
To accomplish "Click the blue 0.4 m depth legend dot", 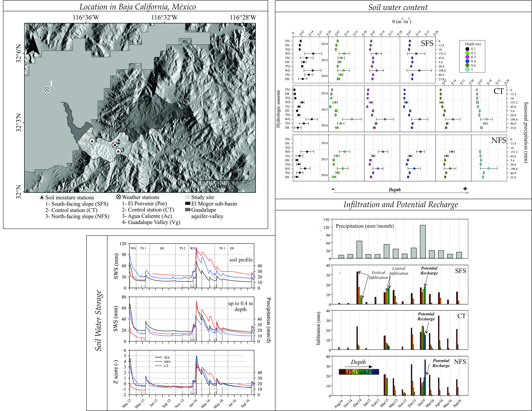I will pyautogui.click(x=467, y=61).
